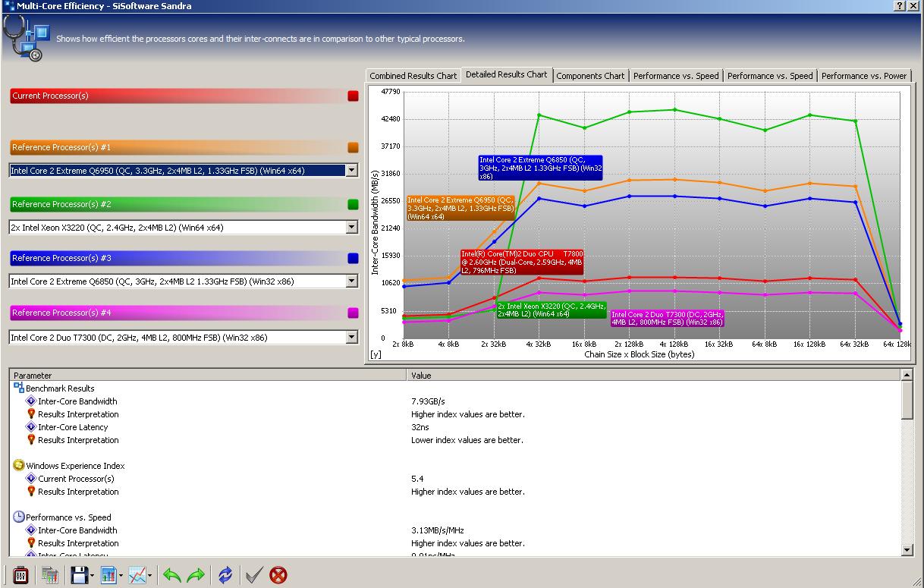Toggle the red Current Processor(s) color box
The height and width of the screenshot is (588, 924).
click(353, 96)
